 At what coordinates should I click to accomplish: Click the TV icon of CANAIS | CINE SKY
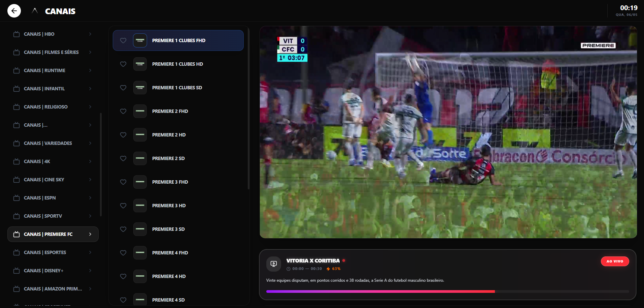pos(16,180)
